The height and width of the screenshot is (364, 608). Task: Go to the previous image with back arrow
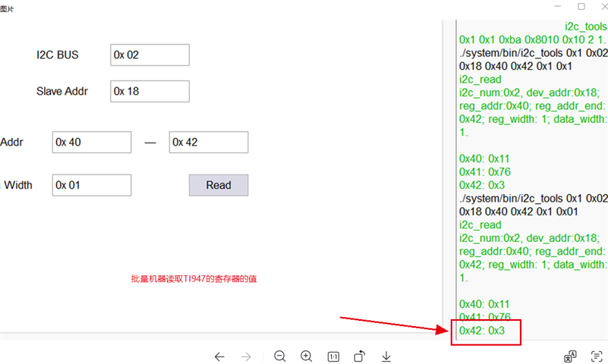[x=219, y=356]
